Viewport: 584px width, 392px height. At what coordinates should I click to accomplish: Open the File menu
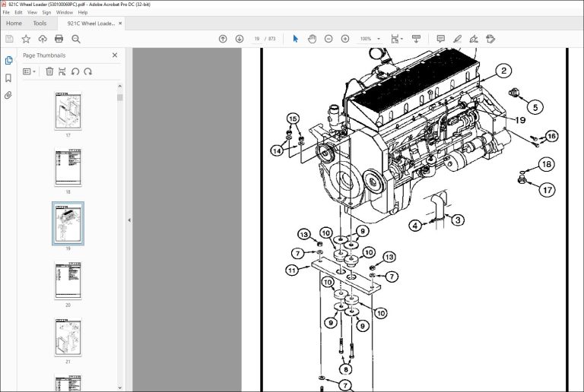(6, 12)
